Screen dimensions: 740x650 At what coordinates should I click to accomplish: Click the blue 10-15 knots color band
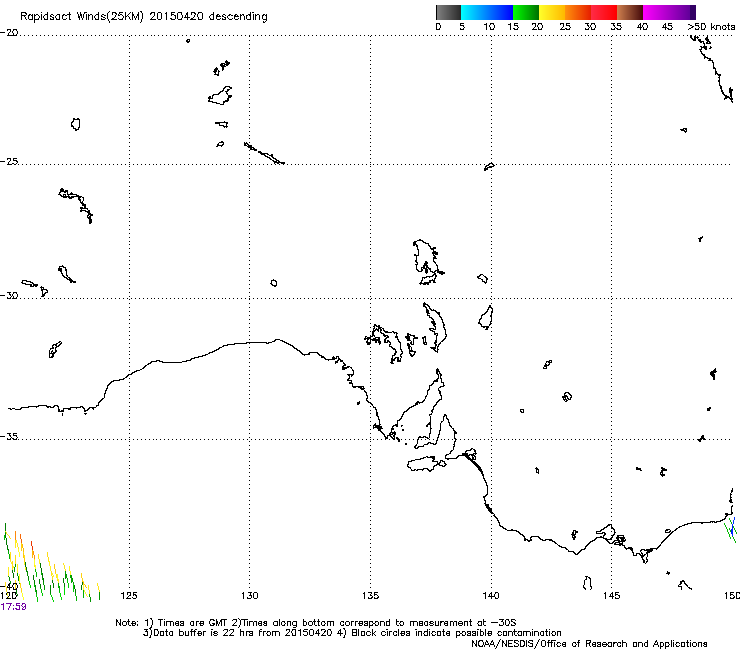(500, 12)
